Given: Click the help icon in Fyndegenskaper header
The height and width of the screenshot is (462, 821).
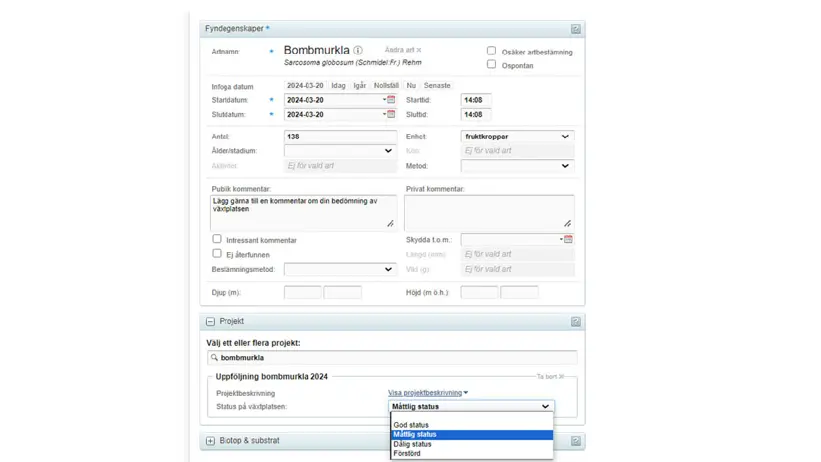Looking at the screenshot, I should coord(575,29).
